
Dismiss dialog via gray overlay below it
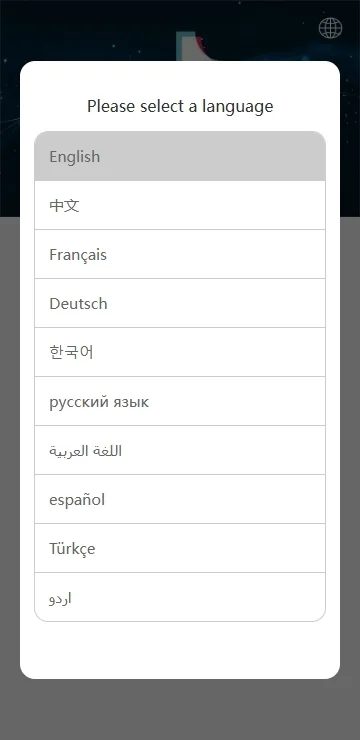coord(180,710)
